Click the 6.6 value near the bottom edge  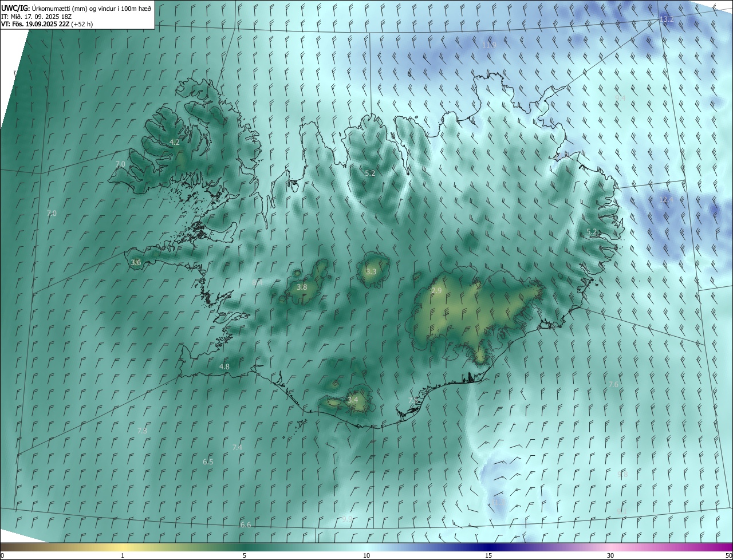click(x=246, y=524)
